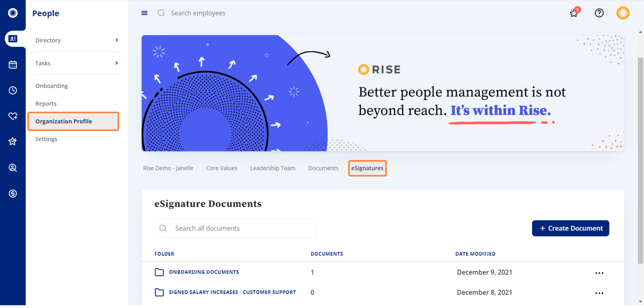Switch to the Rise Demo - Janelle tab

[168, 169]
